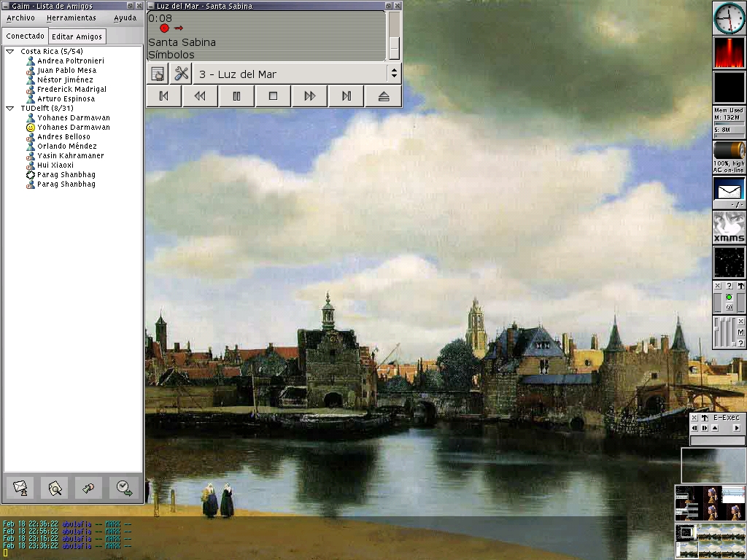Skip to previous track in player
The height and width of the screenshot is (560, 747).
[164, 96]
